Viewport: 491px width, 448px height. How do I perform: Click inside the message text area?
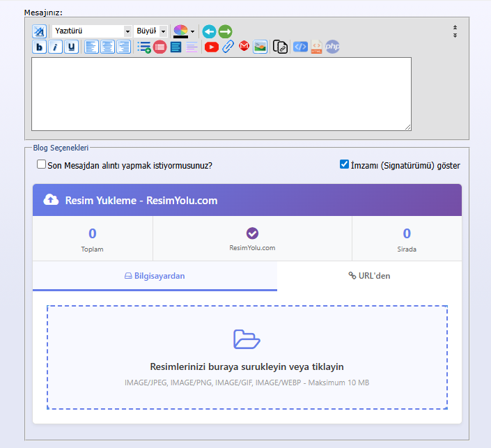pos(221,94)
